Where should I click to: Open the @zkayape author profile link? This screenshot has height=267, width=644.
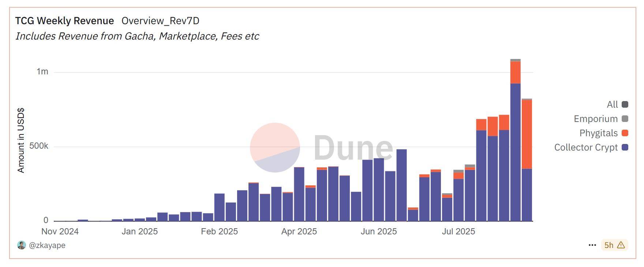tap(47, 245)
